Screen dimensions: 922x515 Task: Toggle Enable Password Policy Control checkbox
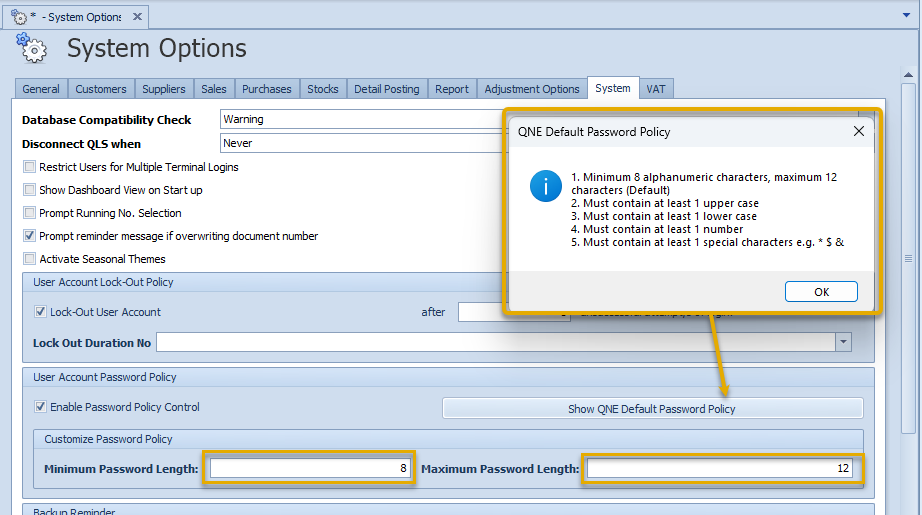point(41,407)
